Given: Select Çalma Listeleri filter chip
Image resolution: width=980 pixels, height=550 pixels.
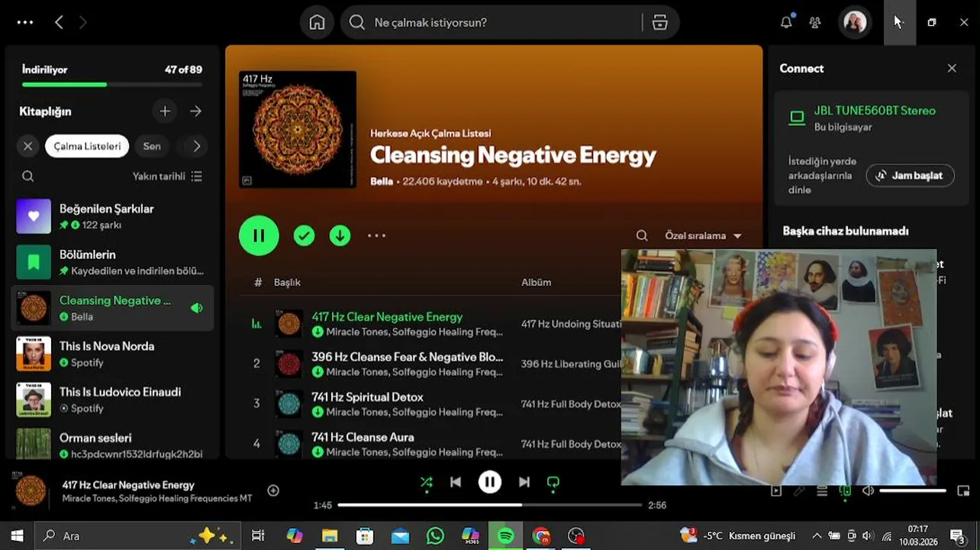Looking at the screenshot, I should click(x=87, y=146).
